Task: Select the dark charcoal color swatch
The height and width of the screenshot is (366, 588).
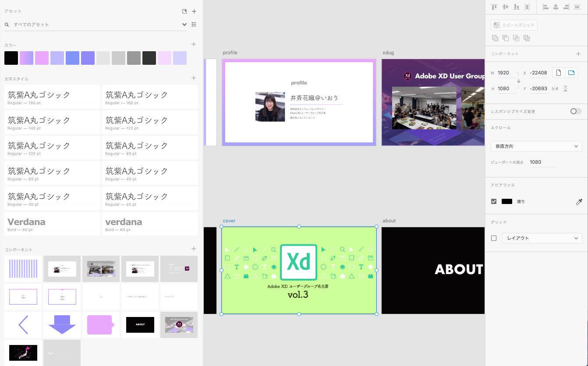Action: [x=149, y=58]
